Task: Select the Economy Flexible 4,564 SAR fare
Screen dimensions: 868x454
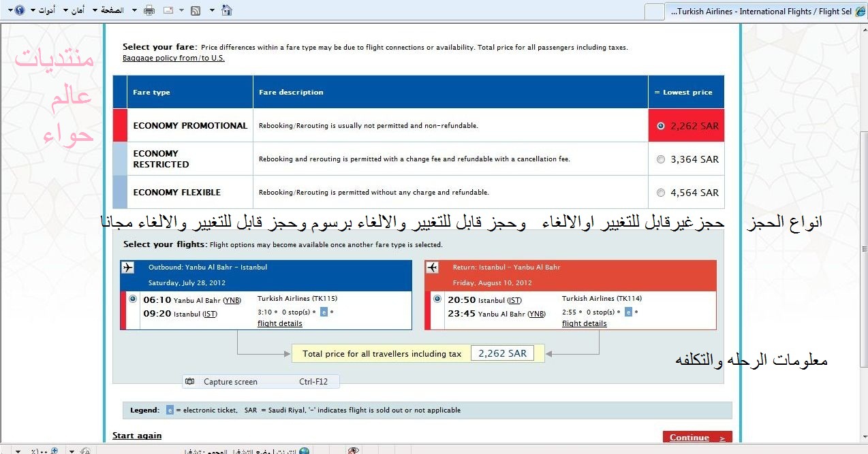Action: [660, 193]
